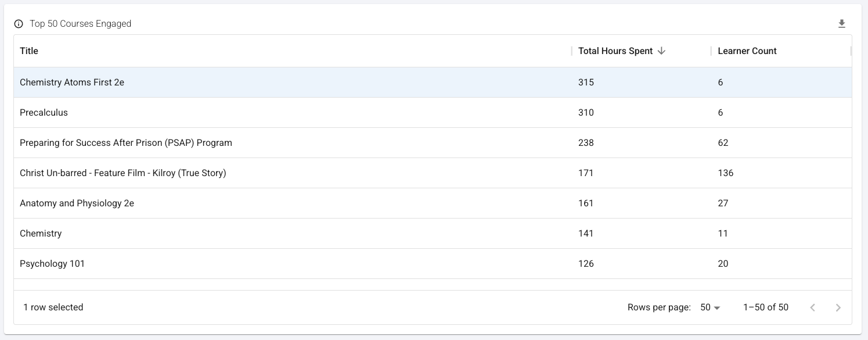The image size is (868, 340).
Task: Select the Christ Un-barred Feature Film row
Action: [123, 173]
